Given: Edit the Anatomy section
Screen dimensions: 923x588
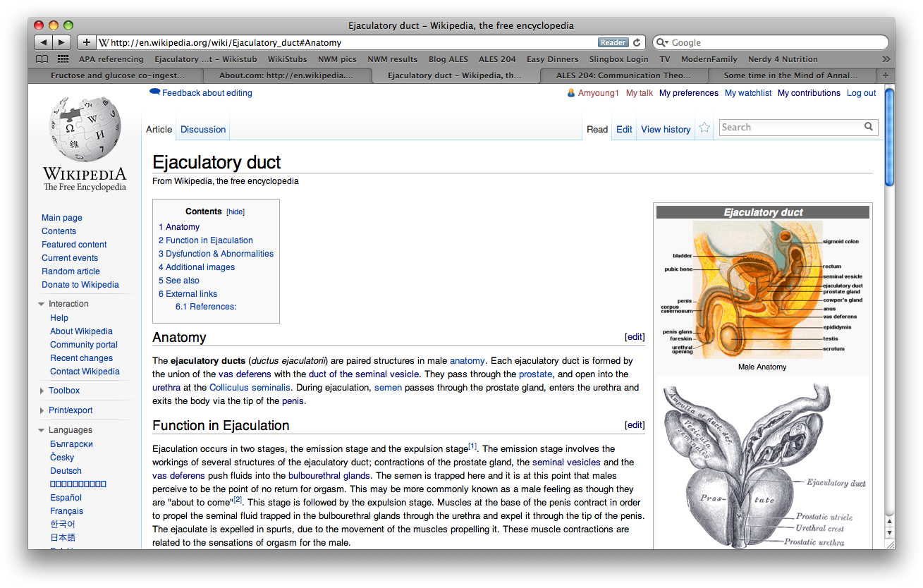Looking at the screenshot, I should [x=635, y=337].
